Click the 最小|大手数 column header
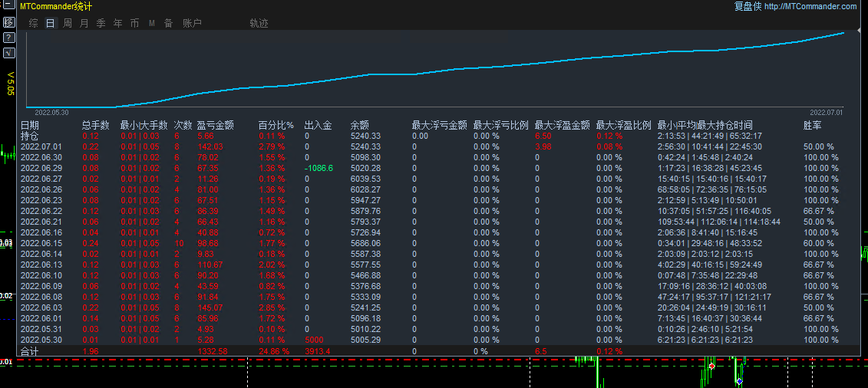This screenshot has height=388, width=868. click(x=144, y=126)
